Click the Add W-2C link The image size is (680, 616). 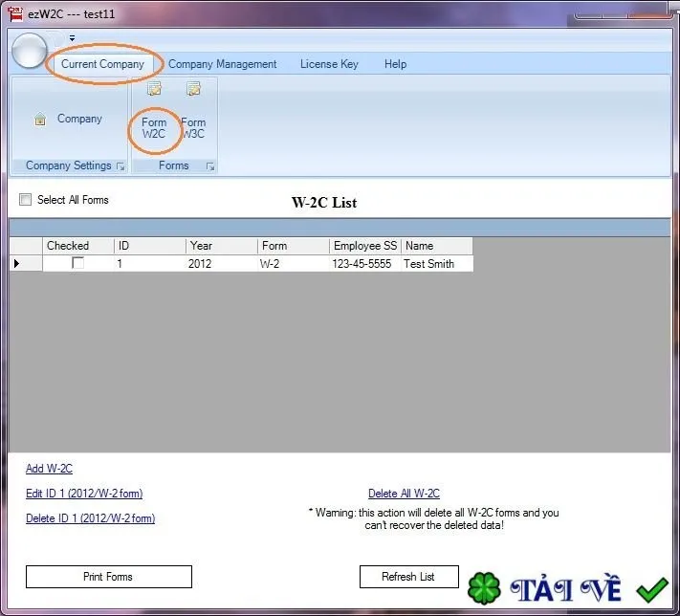50,469
